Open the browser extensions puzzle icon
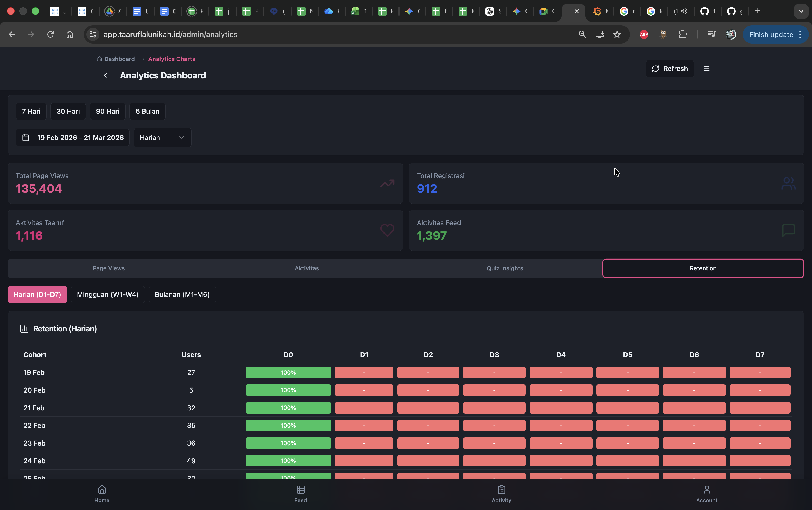Image resolution: width=812 pixels, height=510 pixels. [683, 34]
